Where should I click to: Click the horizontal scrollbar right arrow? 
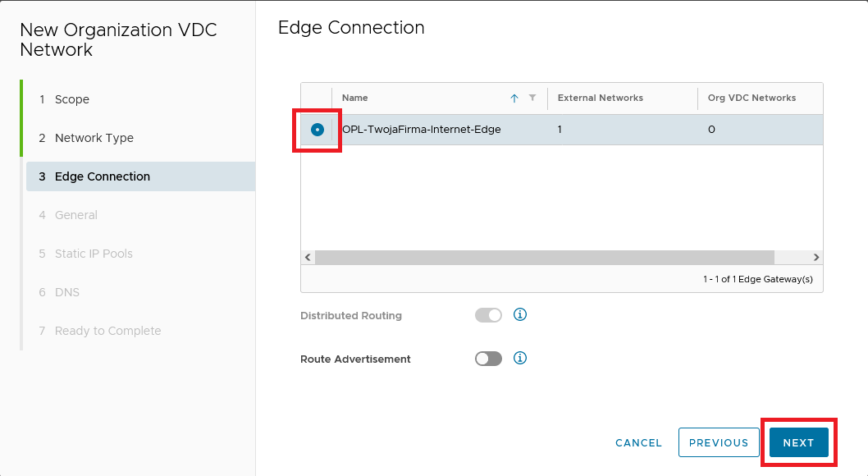click(815, 257)
